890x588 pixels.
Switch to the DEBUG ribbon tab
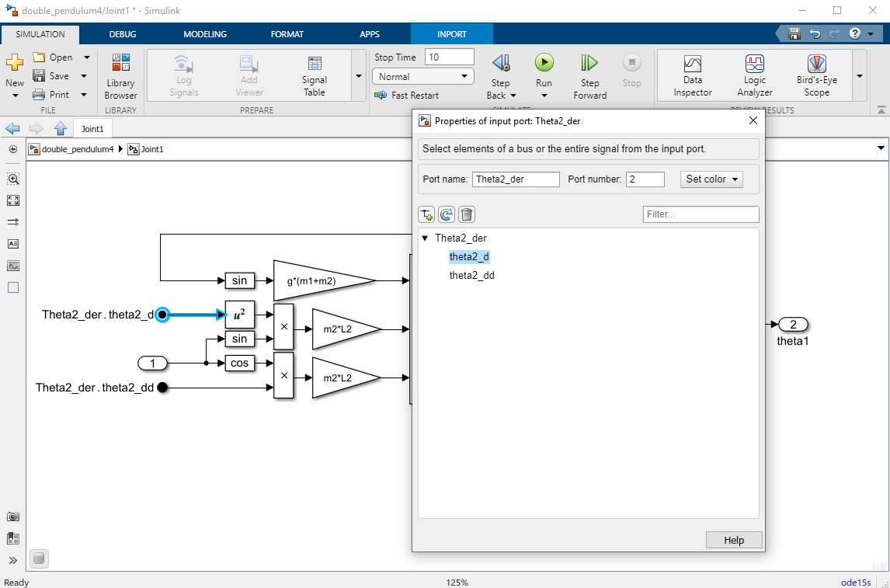[x=123, y=34]
